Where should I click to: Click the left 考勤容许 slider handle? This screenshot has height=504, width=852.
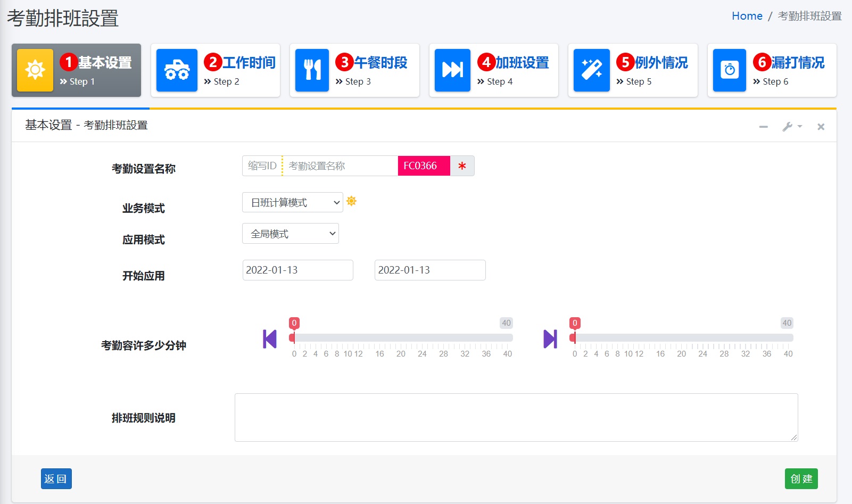(x=292, y=338)
